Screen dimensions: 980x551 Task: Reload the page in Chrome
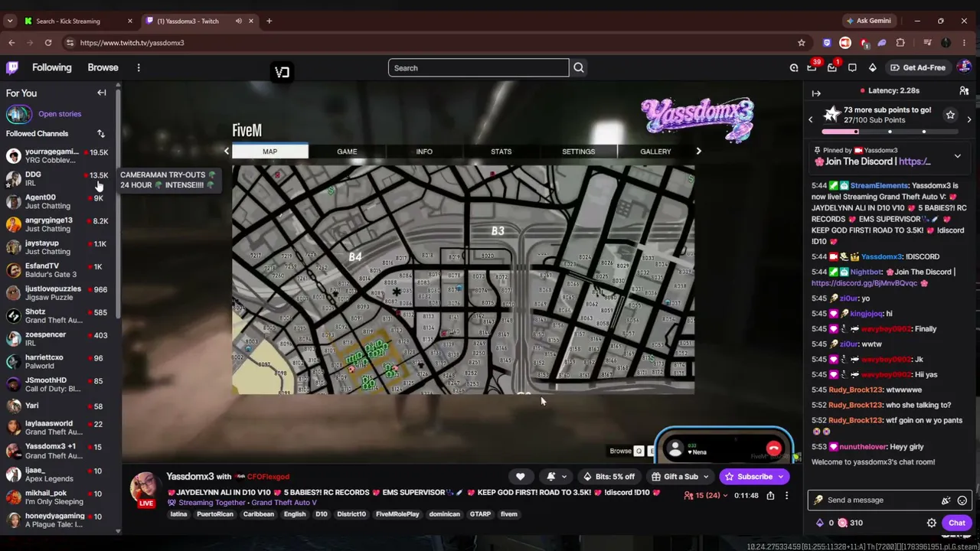48,43
